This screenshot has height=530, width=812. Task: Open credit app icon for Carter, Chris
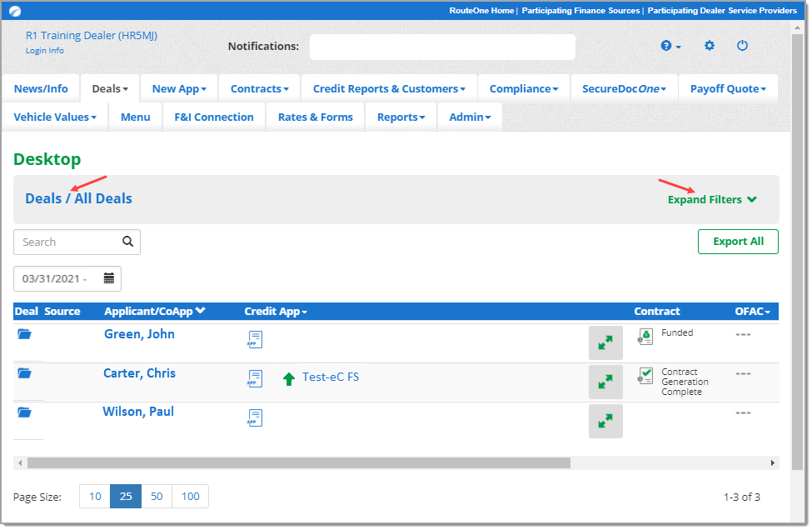(x=255, y=378)
